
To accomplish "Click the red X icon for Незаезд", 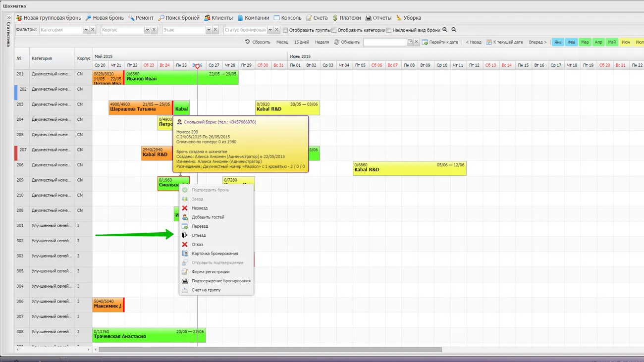I will click(x=185, y=208).
